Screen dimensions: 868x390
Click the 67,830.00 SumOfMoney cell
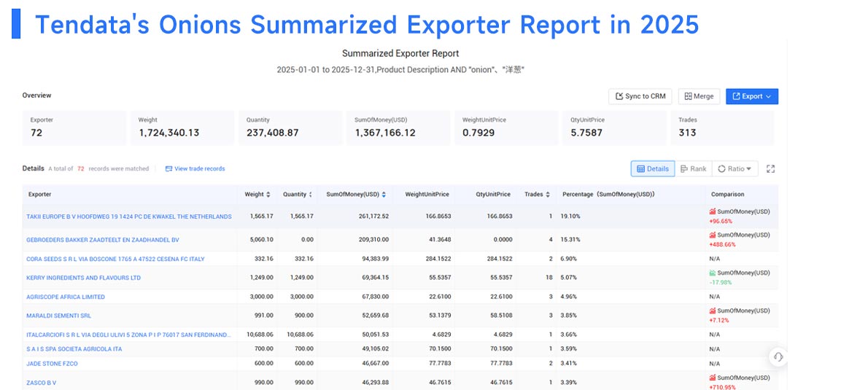click(376, 297)
